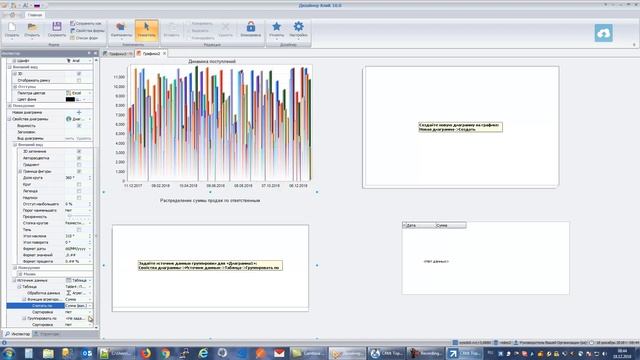640x360 pixels.
Task: Switch to the График1 document tab
Action: 118,53
